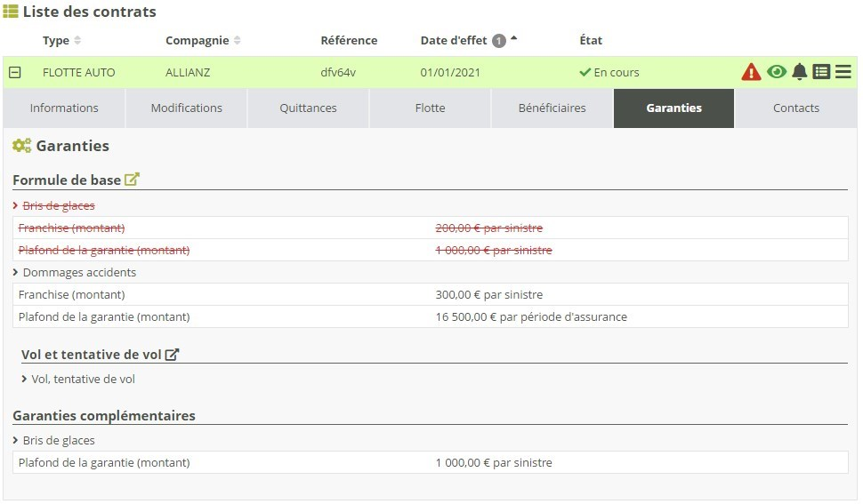Toggle the complementary Bris de glaces chevron
Screen dimensions: 863x504
[16, 440]
